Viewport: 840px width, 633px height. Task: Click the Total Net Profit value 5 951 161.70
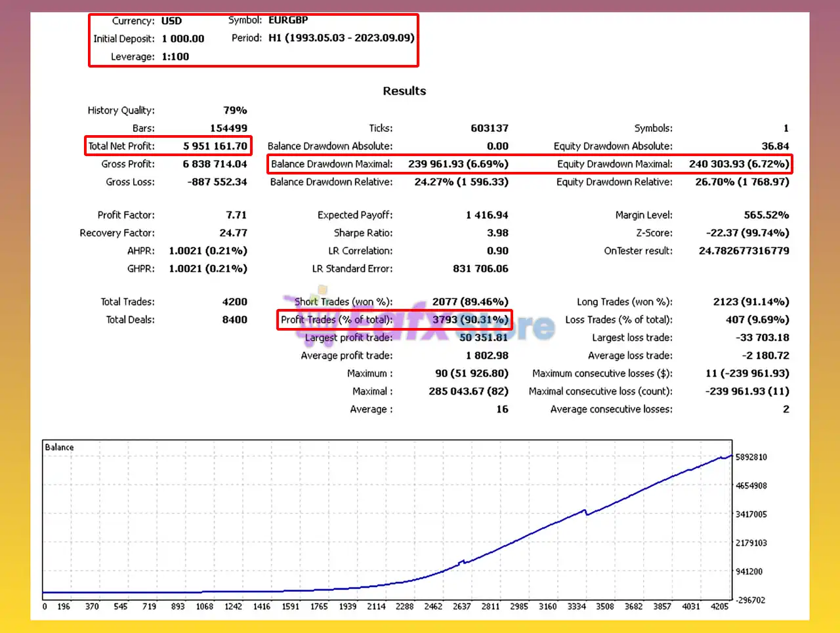(215, 146)
